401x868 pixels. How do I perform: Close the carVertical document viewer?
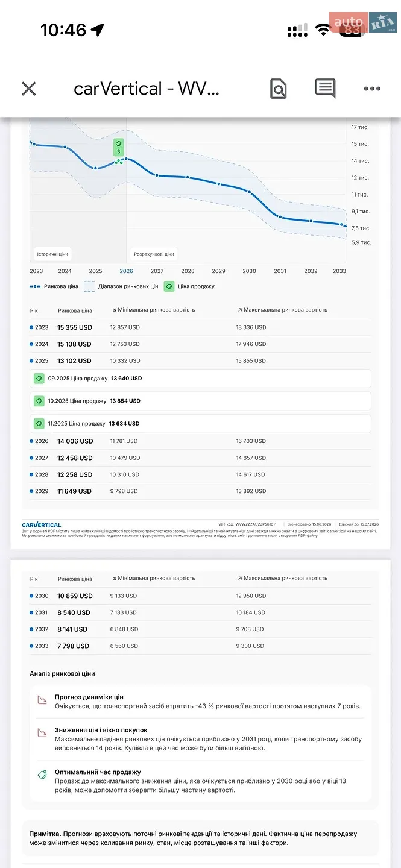pos(28,89)
